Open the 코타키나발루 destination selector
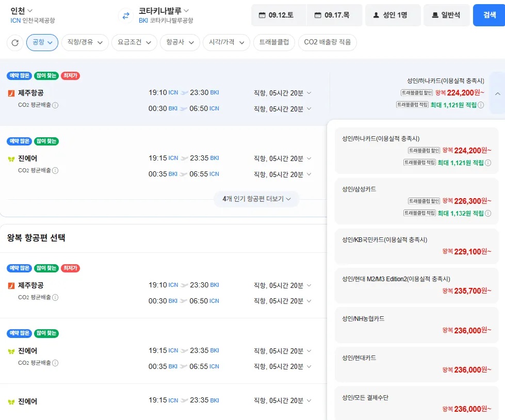505x420 pixels. 164,11
